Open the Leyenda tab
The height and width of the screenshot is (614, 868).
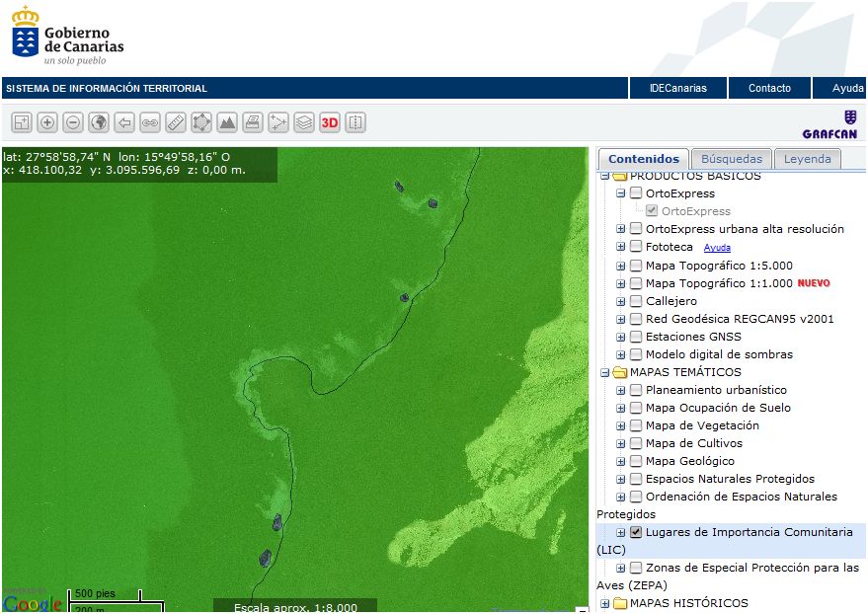pyautogui.click(x=808, y=159)
